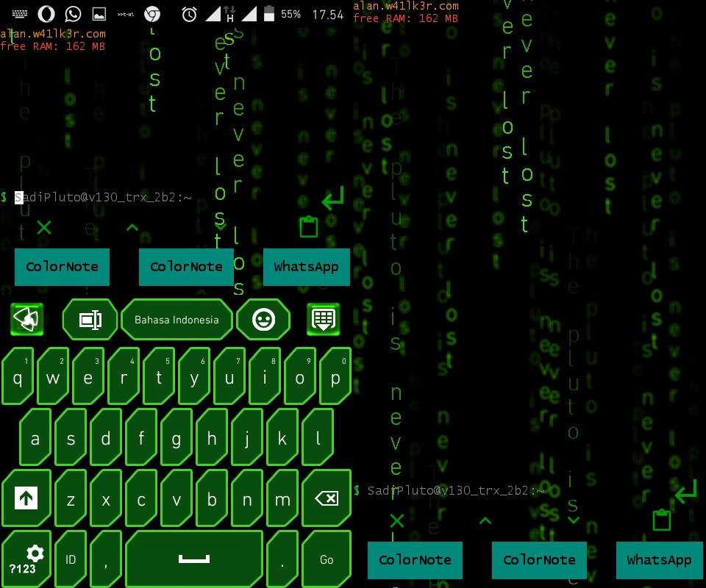The height and width of the screenshot is (588, 706).
Task: Tap the h key
Action: (x=212, y=437)
